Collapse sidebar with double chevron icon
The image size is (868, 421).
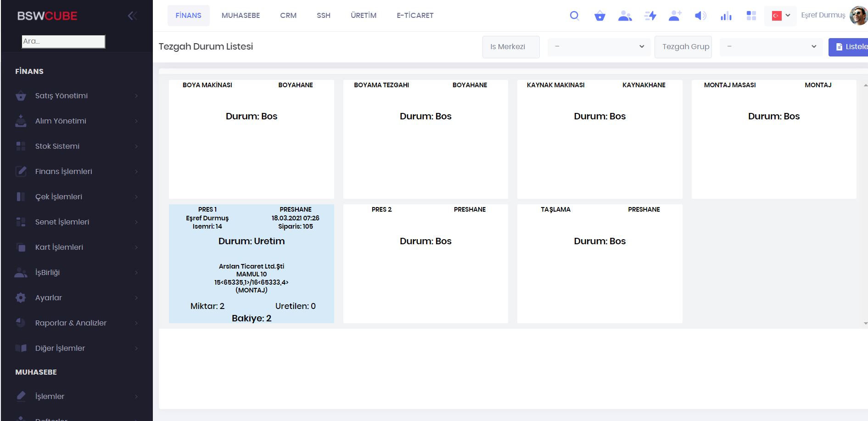(132, 16)
